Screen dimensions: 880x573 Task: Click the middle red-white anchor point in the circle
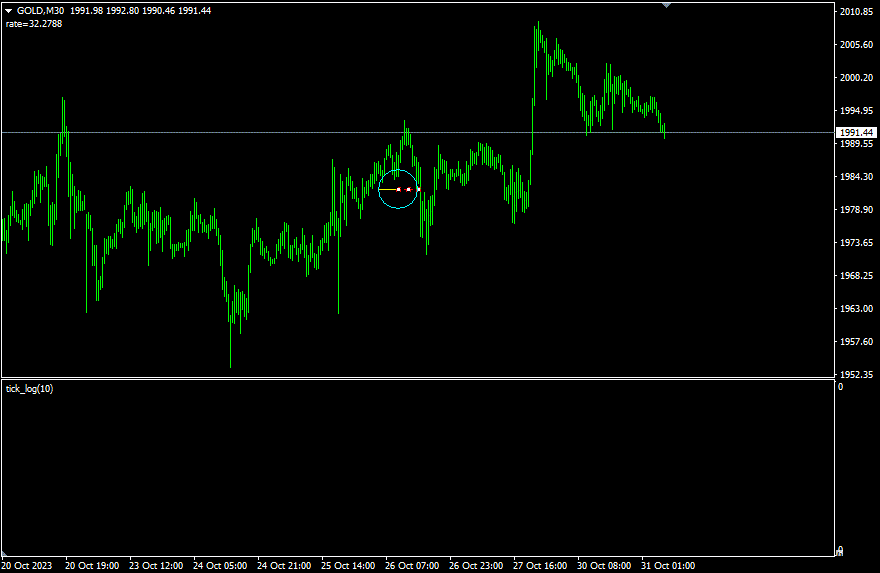tap(409, 190)
